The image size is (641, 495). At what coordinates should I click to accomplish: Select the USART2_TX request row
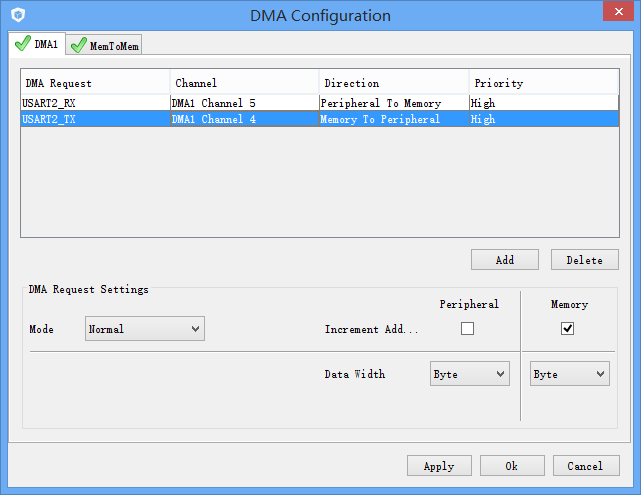tap(95, 119)
